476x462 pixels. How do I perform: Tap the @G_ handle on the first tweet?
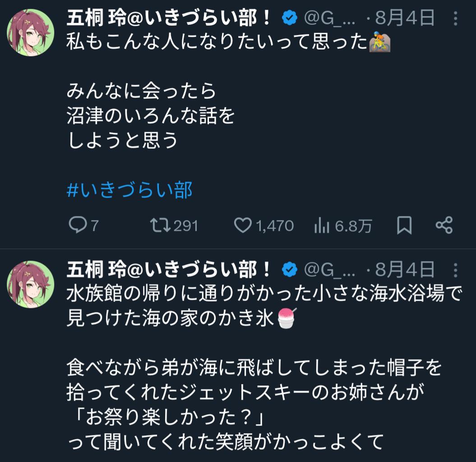coord(330,18)
